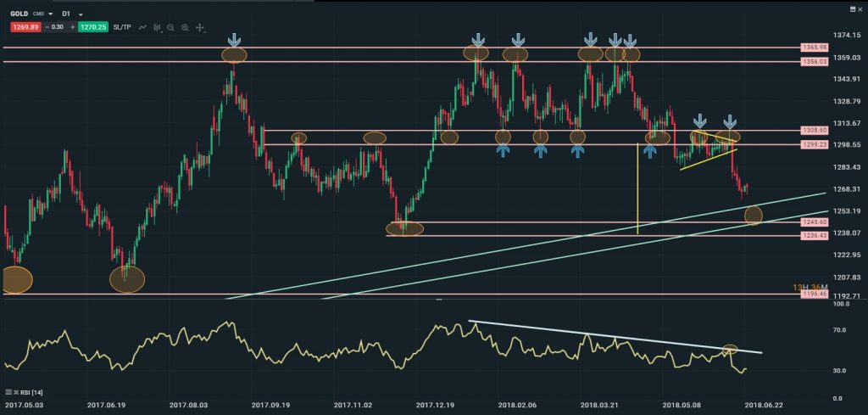Click the 1308.60 horizontal line price label
This screenshot has width=868, height=415.
814,131
